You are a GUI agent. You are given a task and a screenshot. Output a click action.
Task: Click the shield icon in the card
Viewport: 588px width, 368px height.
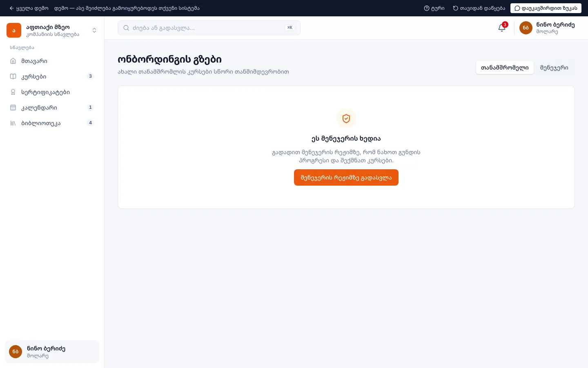tap(346, 119)
